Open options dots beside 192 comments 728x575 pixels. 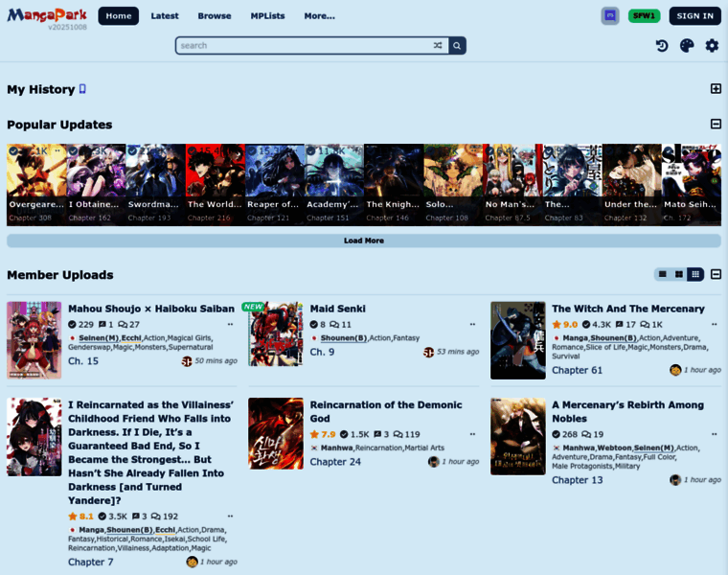coord(230,516)
